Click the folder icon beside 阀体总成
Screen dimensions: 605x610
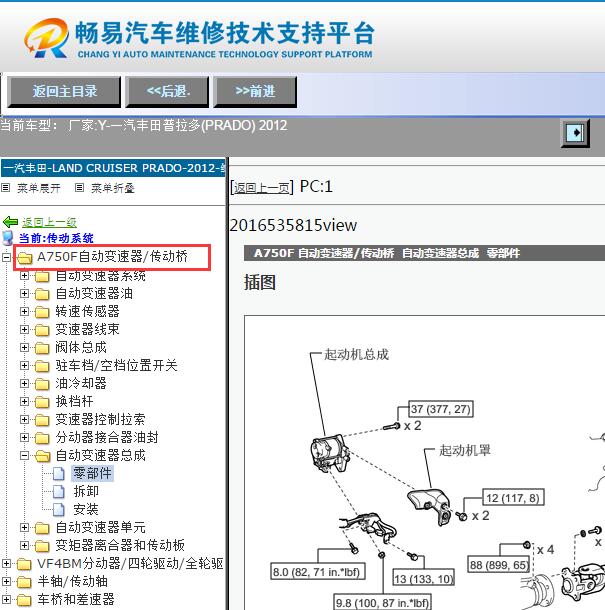tap(42, 348)
